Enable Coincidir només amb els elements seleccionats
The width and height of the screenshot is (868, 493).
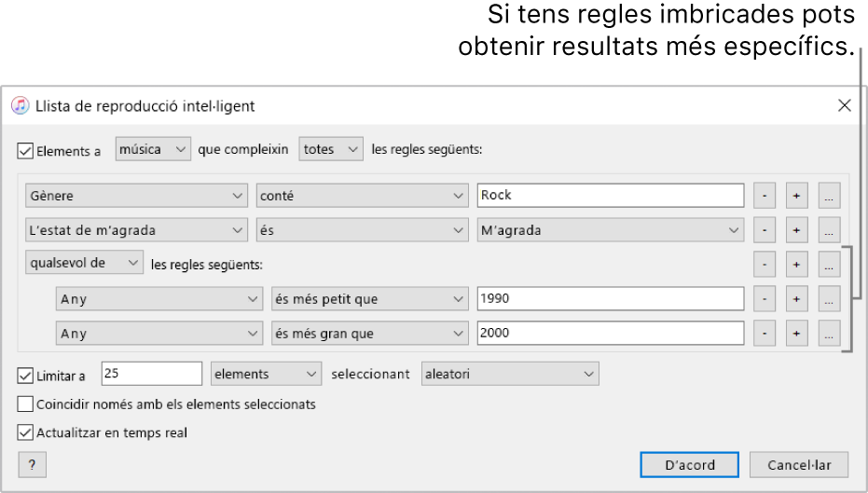[25, 404]
